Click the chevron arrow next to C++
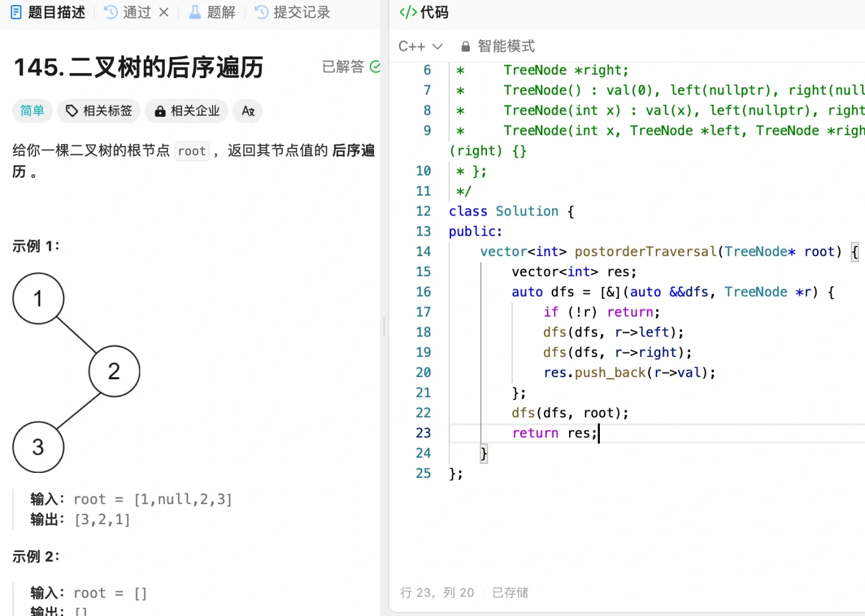 click(437, 46)
